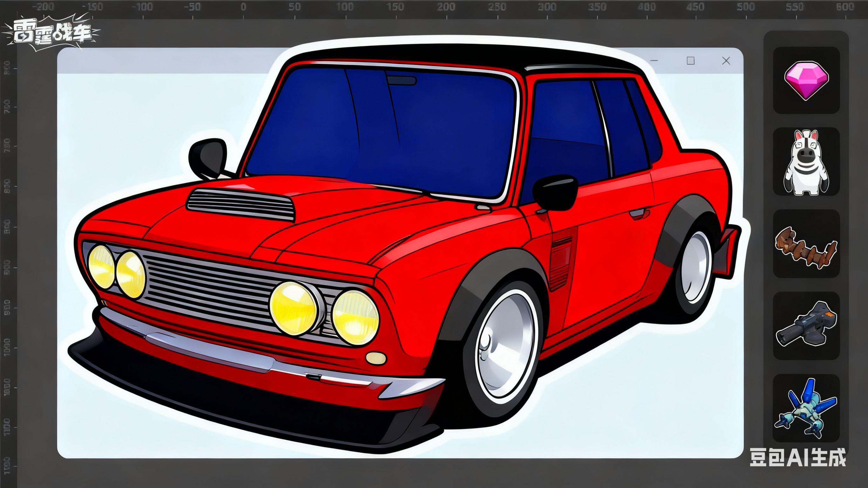Click the small amber turn signal light

click(376, 358)
